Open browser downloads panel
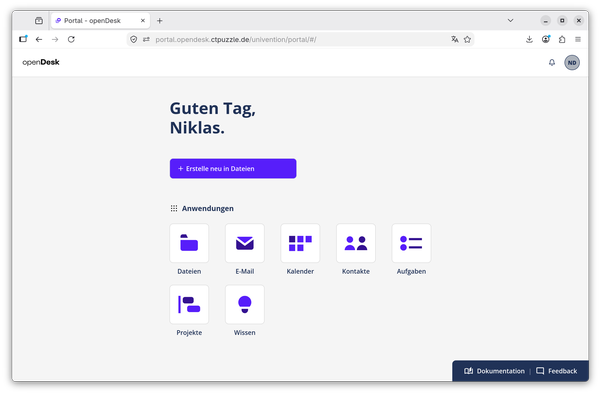 tap(529, 39)
